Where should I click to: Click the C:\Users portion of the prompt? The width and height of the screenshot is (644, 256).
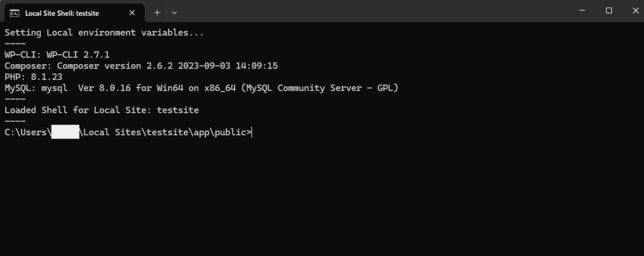click(26, 132)
